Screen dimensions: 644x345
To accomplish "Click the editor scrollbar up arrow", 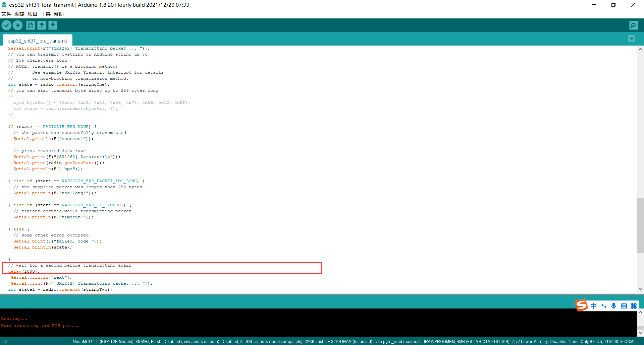I will [x=640, y=49].
